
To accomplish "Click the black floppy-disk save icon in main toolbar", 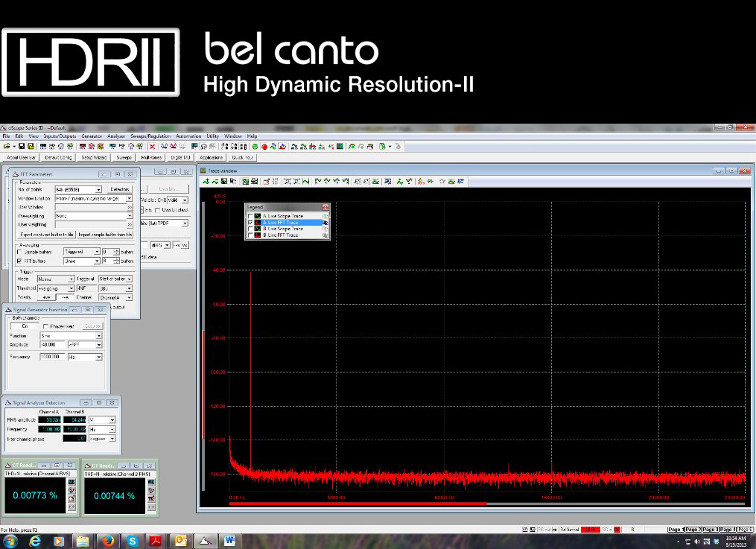I will click(x=22, y=146).
